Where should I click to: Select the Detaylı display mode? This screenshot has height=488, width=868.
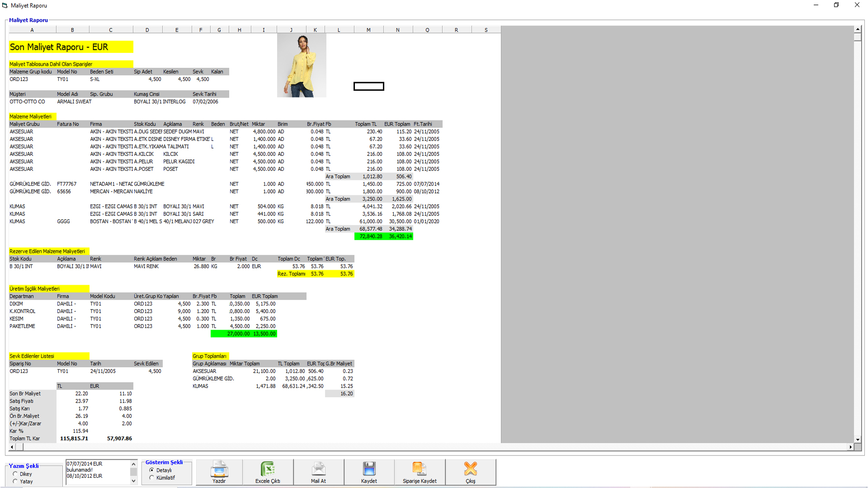click(152, 470)
